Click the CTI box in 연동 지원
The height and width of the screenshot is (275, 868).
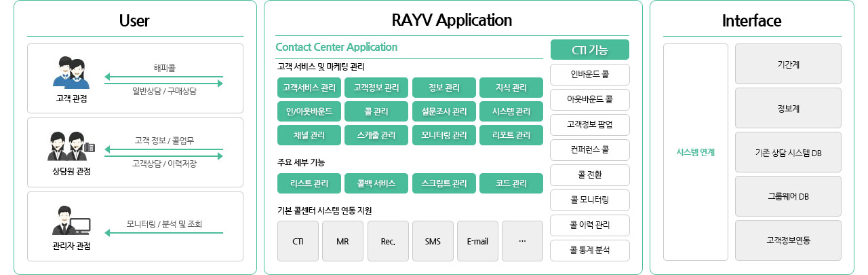coord(298,241)
